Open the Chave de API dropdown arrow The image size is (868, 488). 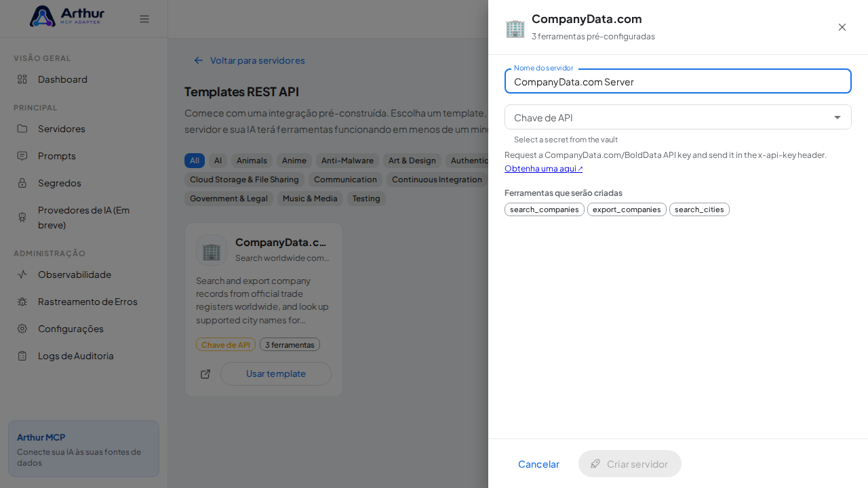pyautogui.click(x=837, y=117)
